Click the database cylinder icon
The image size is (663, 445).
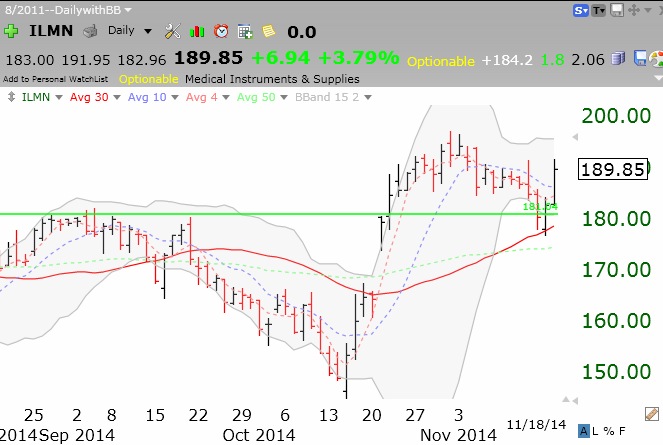(616, 60)
